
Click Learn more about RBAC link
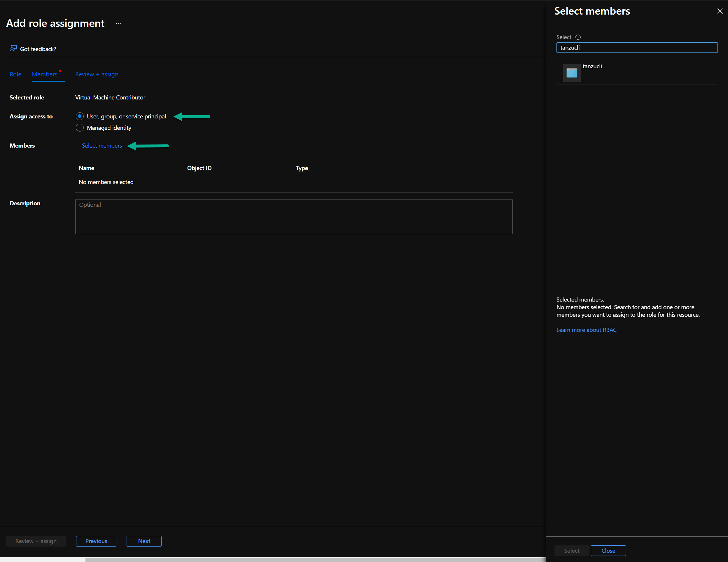(586, 329)
